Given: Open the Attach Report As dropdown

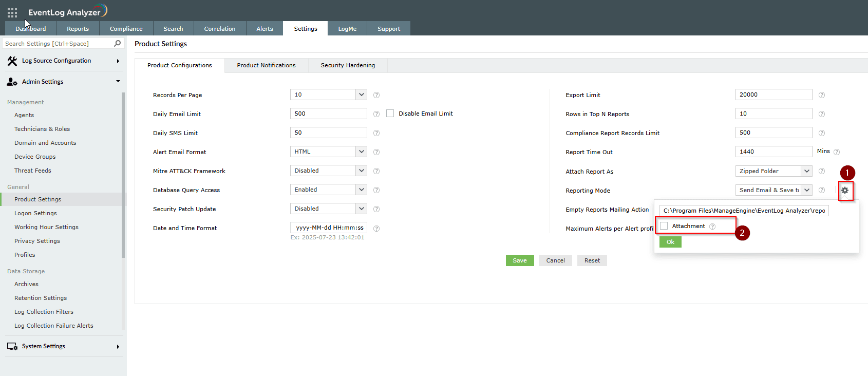Looking at the screenshot, I should click(x=773, y=171).
